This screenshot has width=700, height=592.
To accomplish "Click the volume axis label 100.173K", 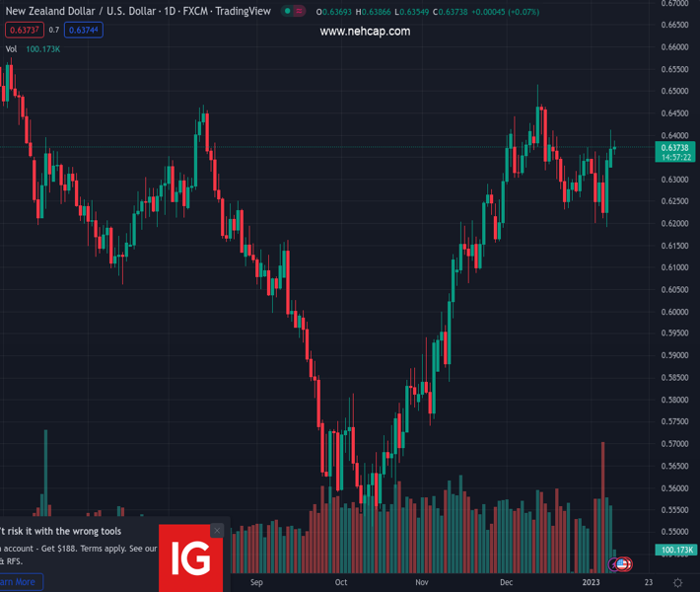I will pos(676,550).
